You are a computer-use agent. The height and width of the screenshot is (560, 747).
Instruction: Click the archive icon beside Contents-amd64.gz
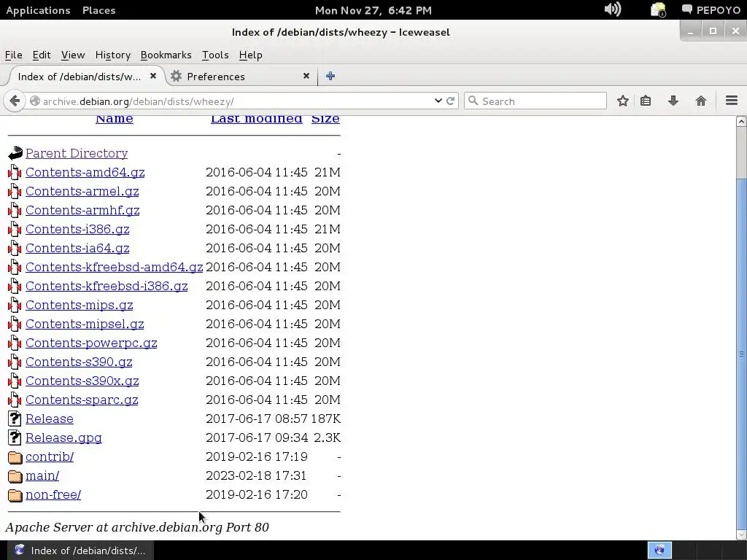pos(15,172)
